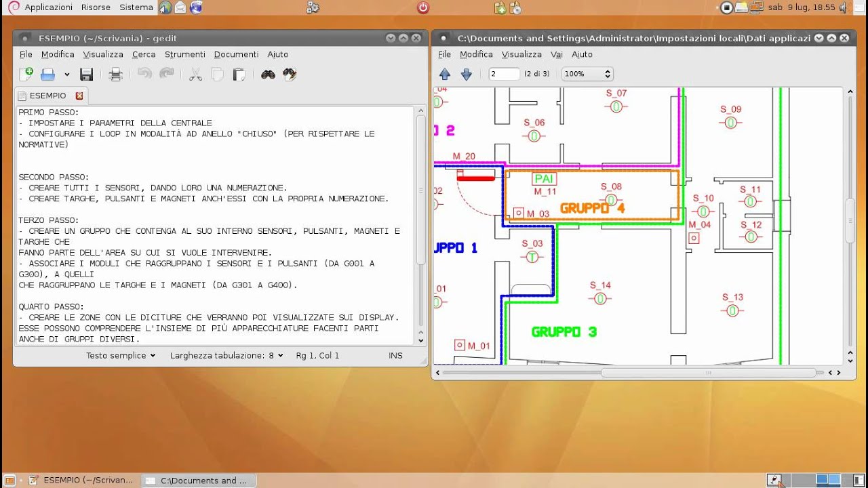
Task: Click the recording indicator icon in the tray
Action: [726, 7]
